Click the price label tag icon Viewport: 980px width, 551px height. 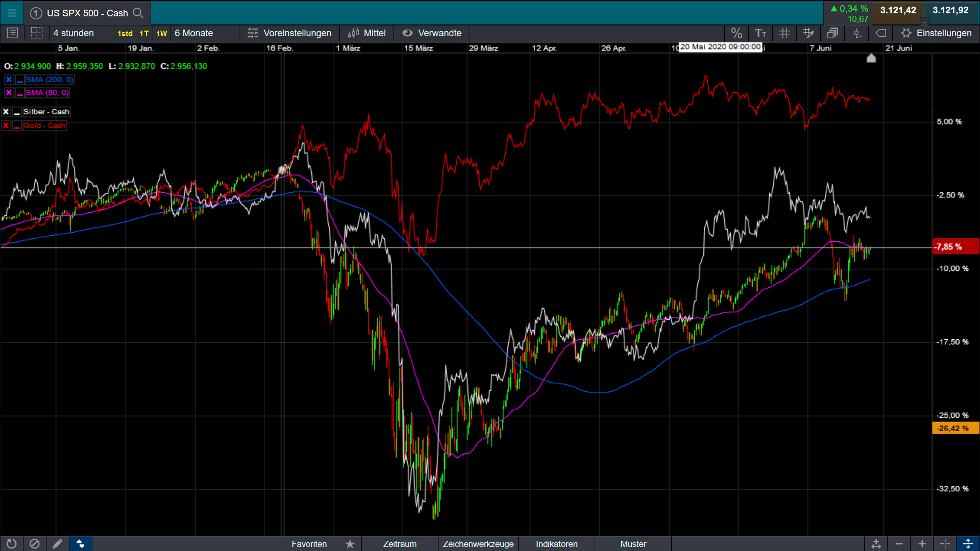[881, 33]
